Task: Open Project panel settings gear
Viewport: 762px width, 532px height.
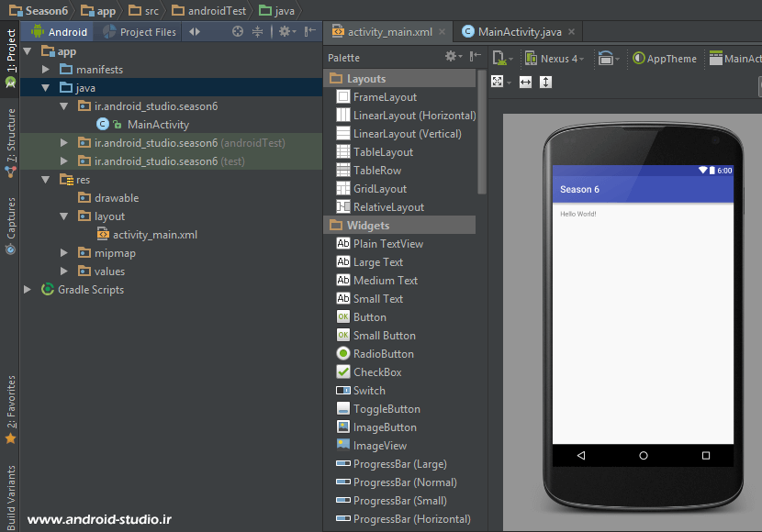Action: [286, 31]
